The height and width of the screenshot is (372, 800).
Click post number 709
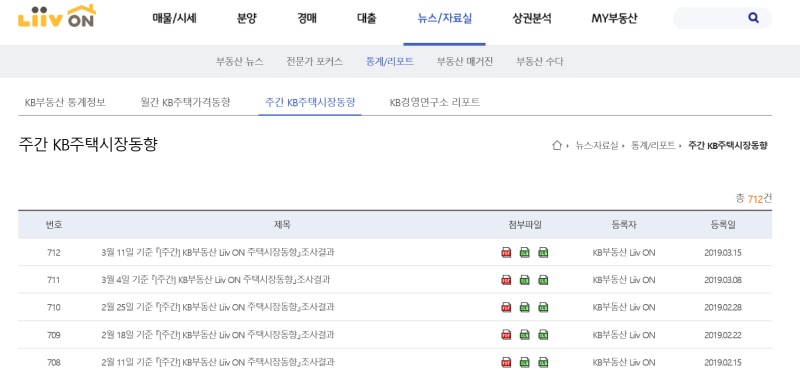coord(54,335)
